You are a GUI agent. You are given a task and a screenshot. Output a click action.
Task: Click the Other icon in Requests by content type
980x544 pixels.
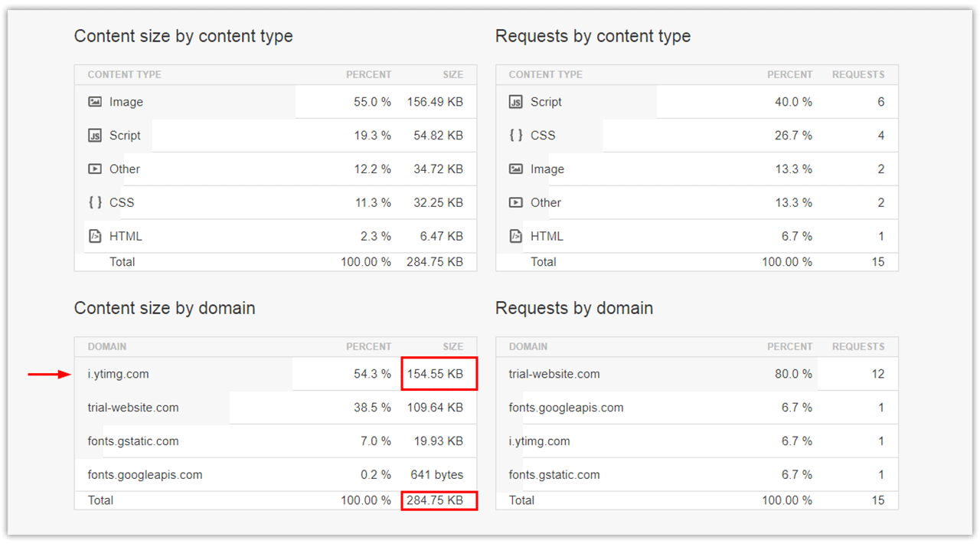coord(516,202)
